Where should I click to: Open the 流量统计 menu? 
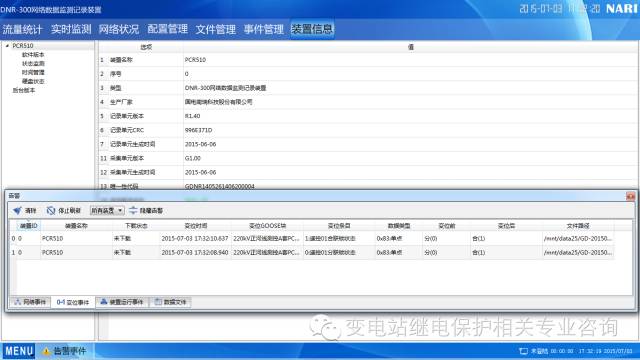[x=22, y=29]
